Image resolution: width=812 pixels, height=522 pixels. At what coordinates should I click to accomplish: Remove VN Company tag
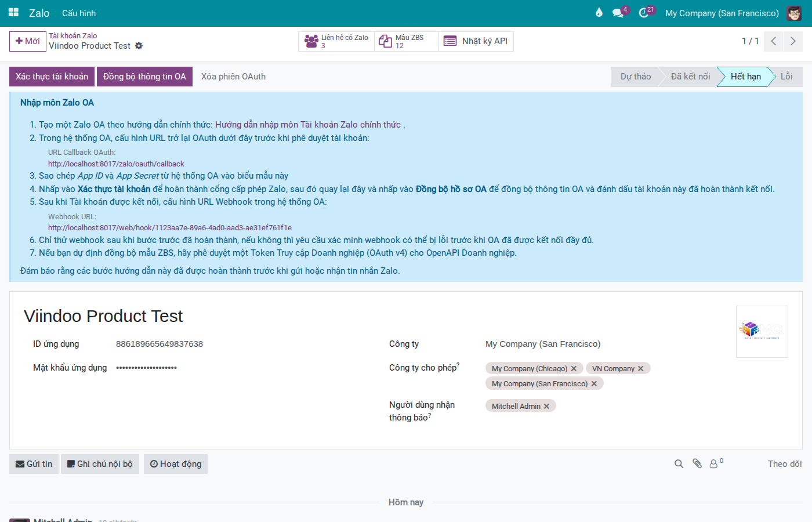coord(641,369)
